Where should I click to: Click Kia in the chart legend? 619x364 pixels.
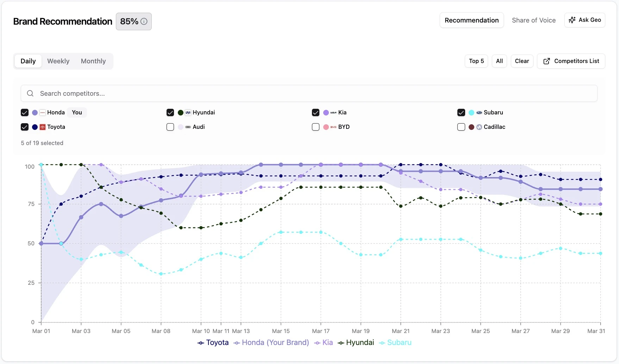[x=323, y=343]
